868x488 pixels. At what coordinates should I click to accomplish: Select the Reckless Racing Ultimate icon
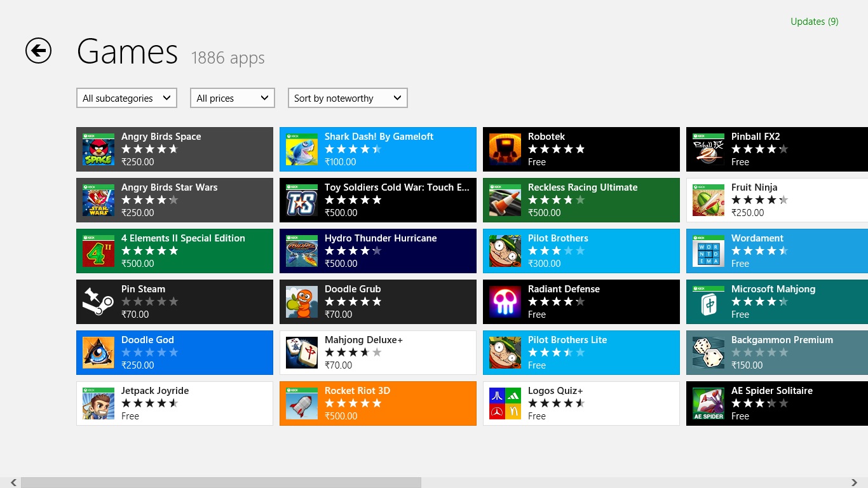pyautogui.click(x=505, y=200)
